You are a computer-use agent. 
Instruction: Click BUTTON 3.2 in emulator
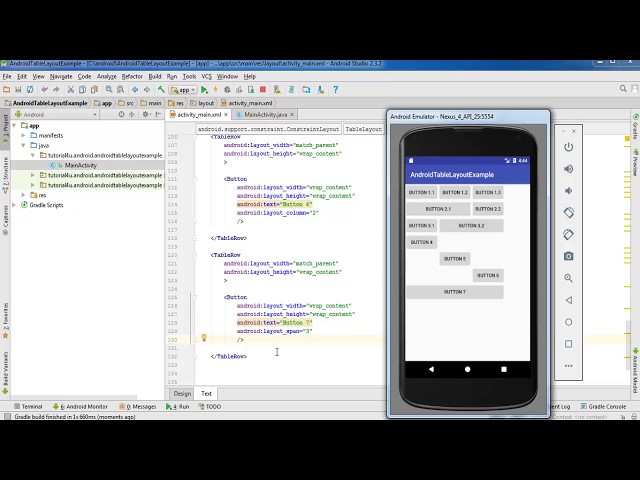pos(471,226)
